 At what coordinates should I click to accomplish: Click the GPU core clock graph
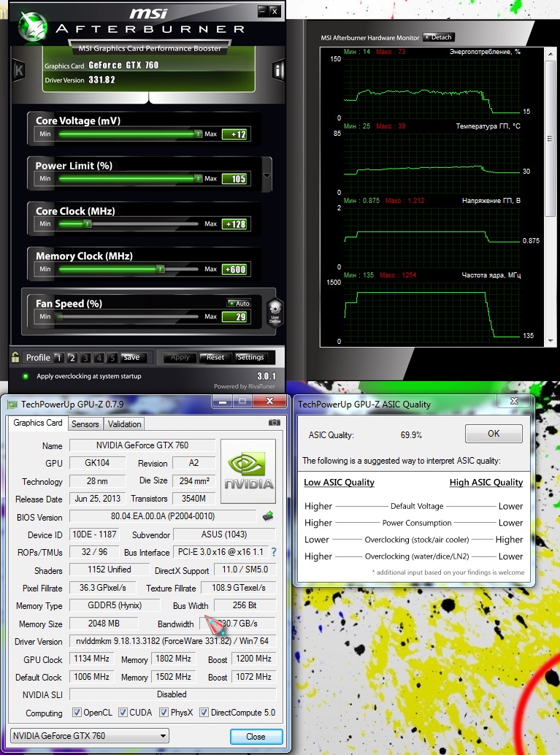click(432, 312)
